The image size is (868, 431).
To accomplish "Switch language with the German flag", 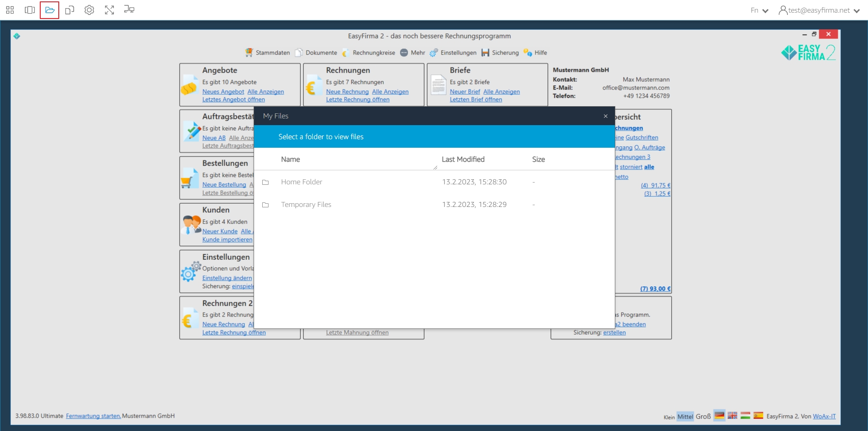I will (719, 416).
